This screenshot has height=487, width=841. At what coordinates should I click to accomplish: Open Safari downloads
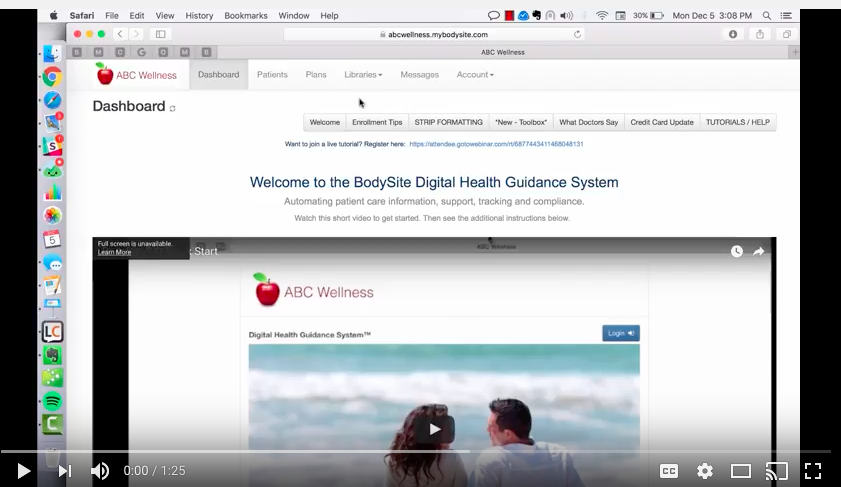click(x=733, y=34)
